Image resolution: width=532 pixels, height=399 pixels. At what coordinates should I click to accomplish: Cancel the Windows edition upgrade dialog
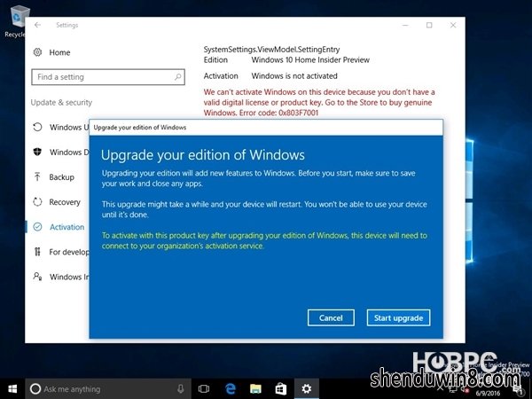331,317
